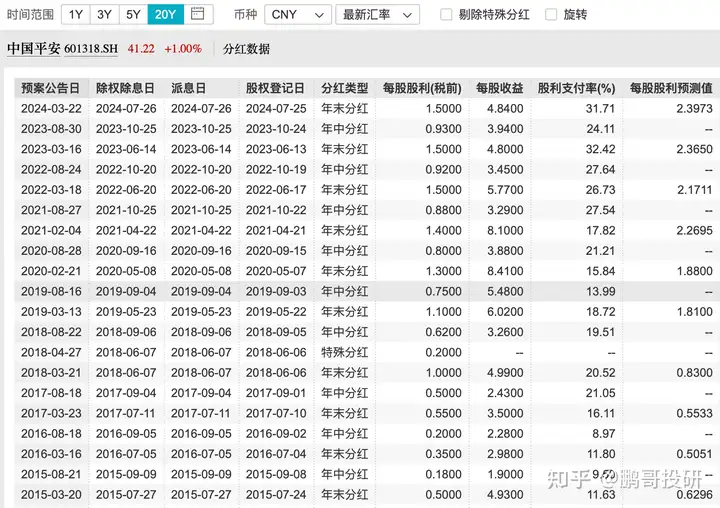Select earnings per share cell 3.4500

(505, 169)
